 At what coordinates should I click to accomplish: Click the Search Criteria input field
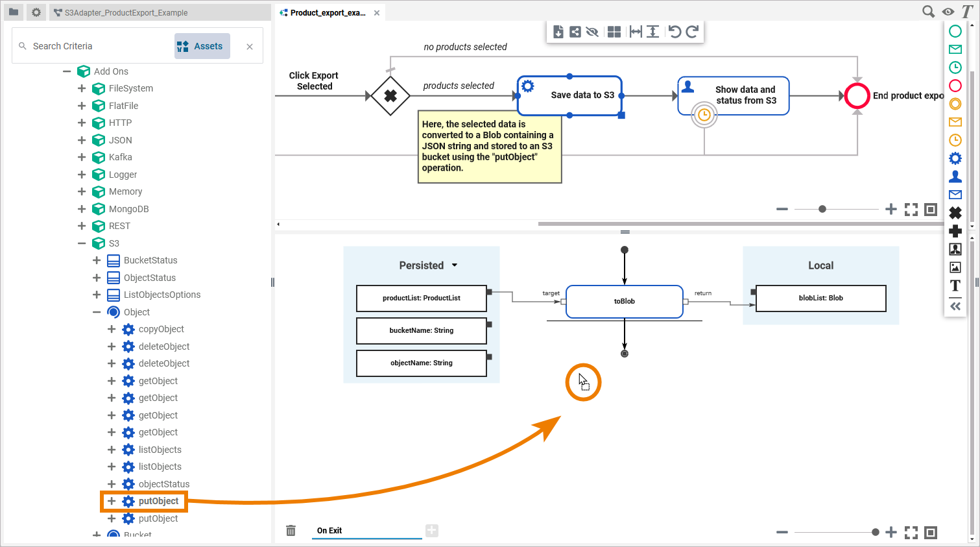coord(97,46)
